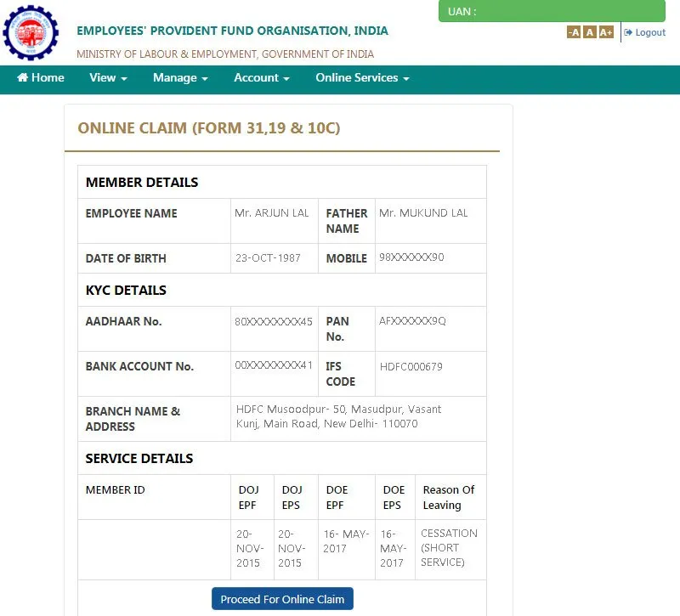The height and width of the screenshot is (616, 680).
Task: Click the DOJ EPS column header
Action: pyautogui.click(x=292, y=497)
